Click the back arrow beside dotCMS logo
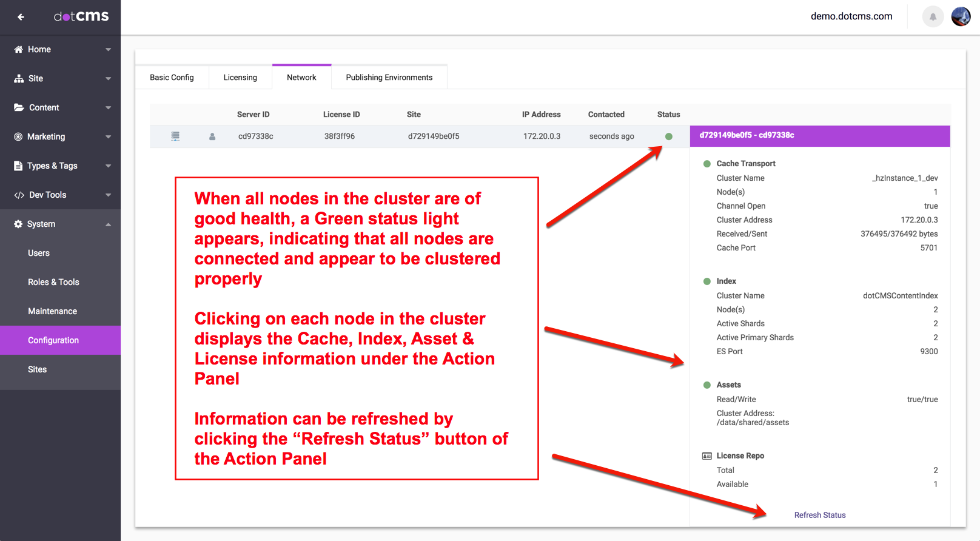Image resolution: width=980 pixels, height=541 pixels. point(21,17)
